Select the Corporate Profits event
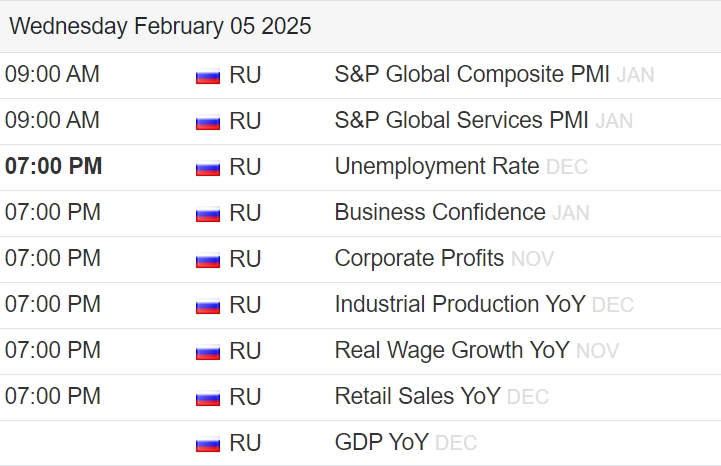This screenshot has height=466, width=721. pyautogui.click(x=419, y=259)
